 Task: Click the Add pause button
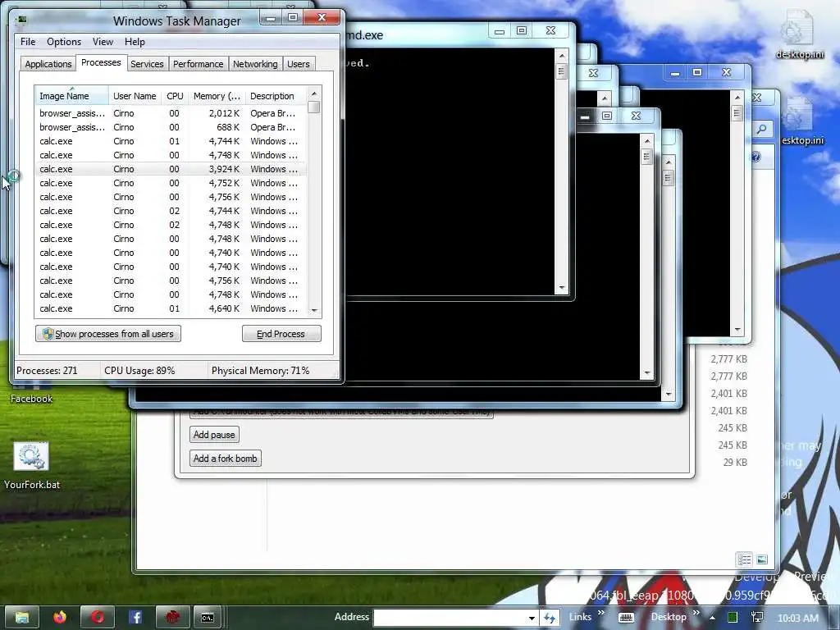(214, 435)
